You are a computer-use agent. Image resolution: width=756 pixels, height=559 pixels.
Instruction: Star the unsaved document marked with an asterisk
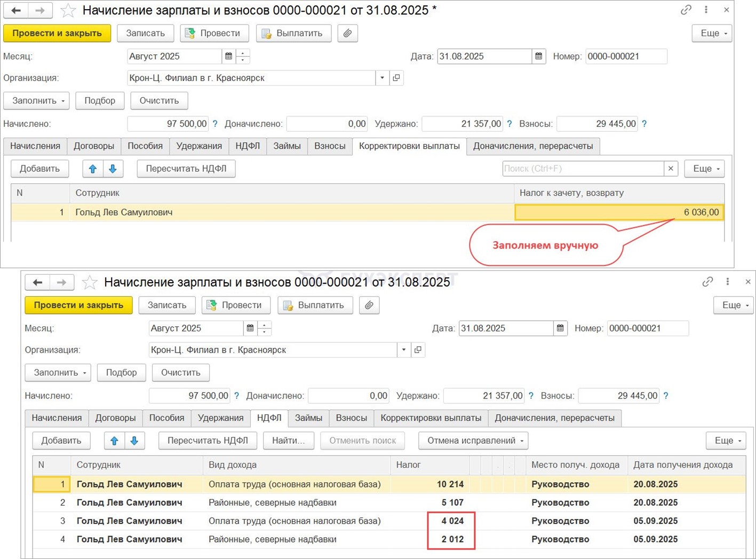pos(68,10)
